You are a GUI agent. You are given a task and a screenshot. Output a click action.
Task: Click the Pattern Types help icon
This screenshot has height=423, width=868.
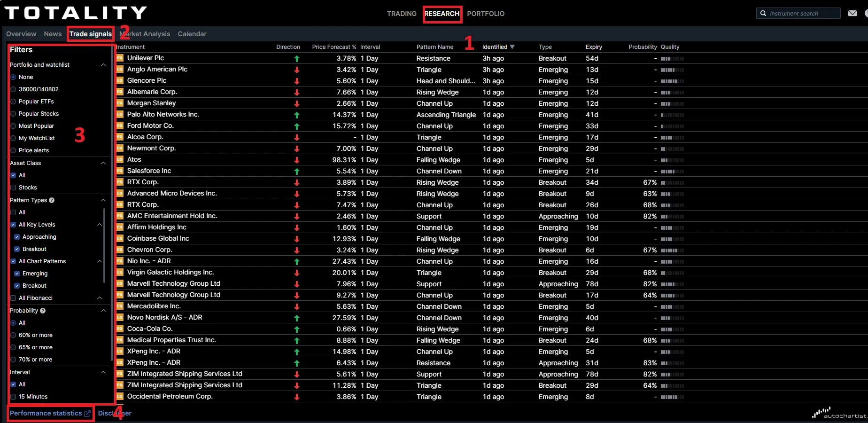click(52, 200)
